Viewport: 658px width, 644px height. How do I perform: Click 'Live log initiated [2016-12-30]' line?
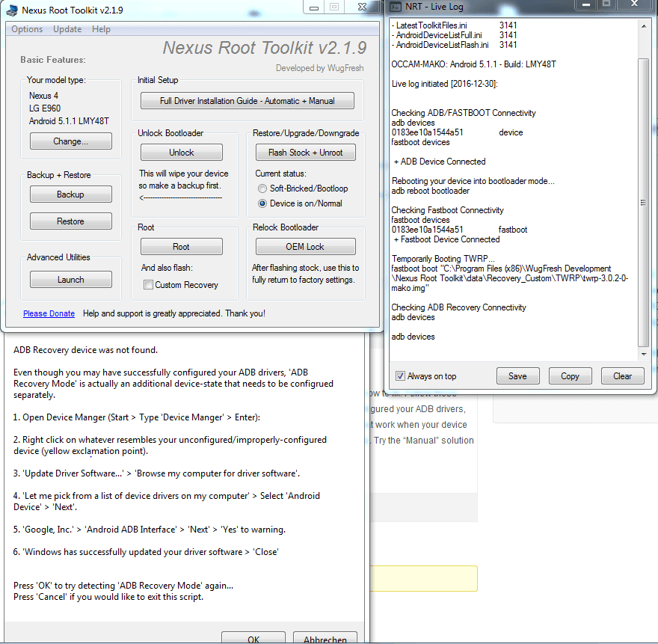tap(444, 84)
